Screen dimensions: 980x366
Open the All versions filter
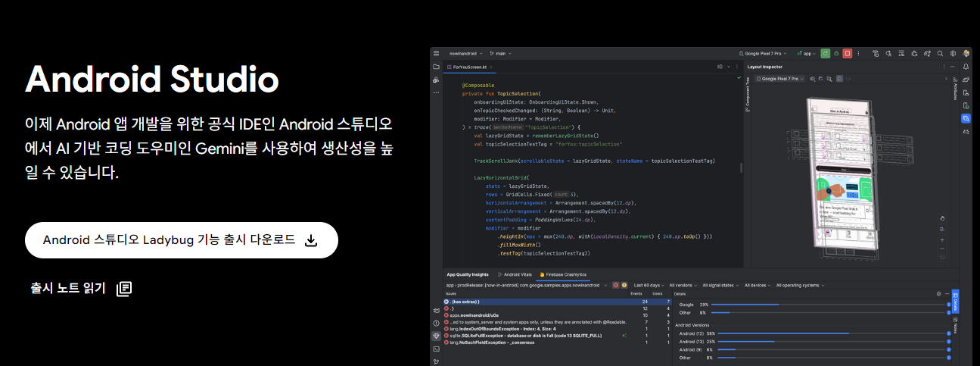(684, 285)
